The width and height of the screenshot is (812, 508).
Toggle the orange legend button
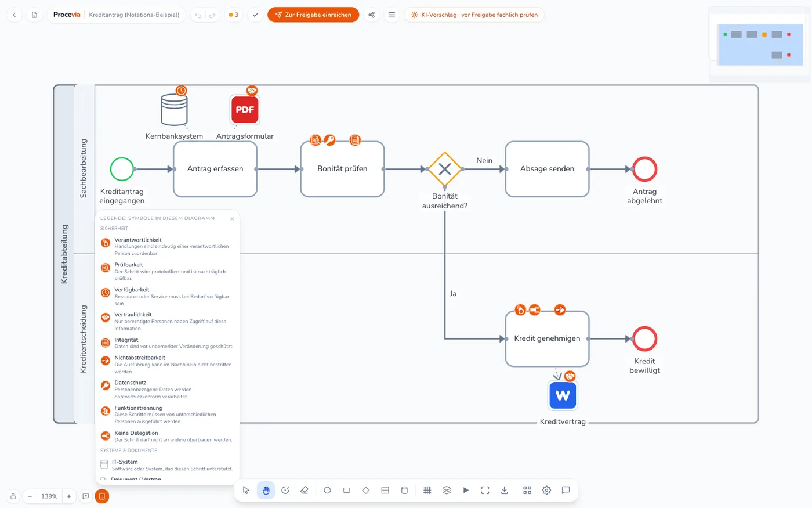(101, 496)
